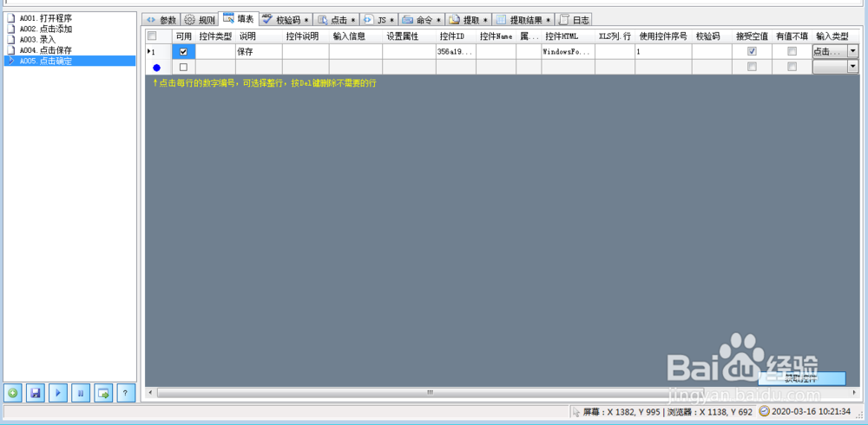This screenshot has width=868, height=425.
Task: Click the 输入信息 cell in row 1
Action: [355, 51]
